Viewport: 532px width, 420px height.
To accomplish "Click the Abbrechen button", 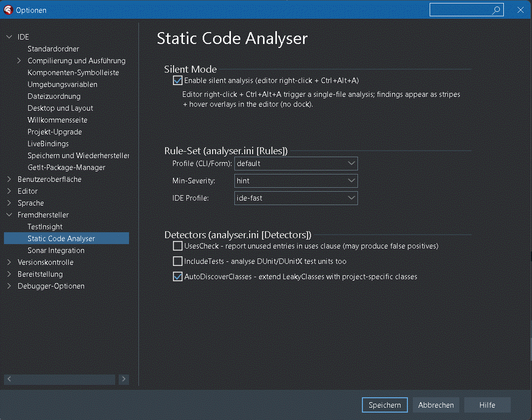I will click(x=436, y=405).
